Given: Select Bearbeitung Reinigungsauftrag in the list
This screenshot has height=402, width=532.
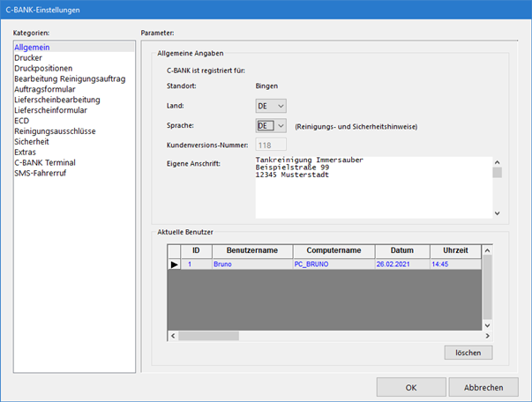Looking at the screenshot, I should [x=70, y=78].
